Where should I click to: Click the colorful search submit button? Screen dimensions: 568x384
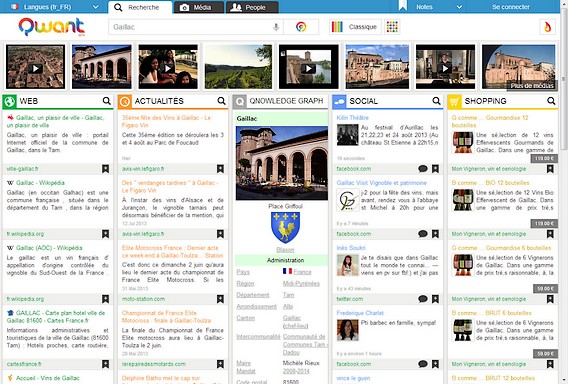301,27
